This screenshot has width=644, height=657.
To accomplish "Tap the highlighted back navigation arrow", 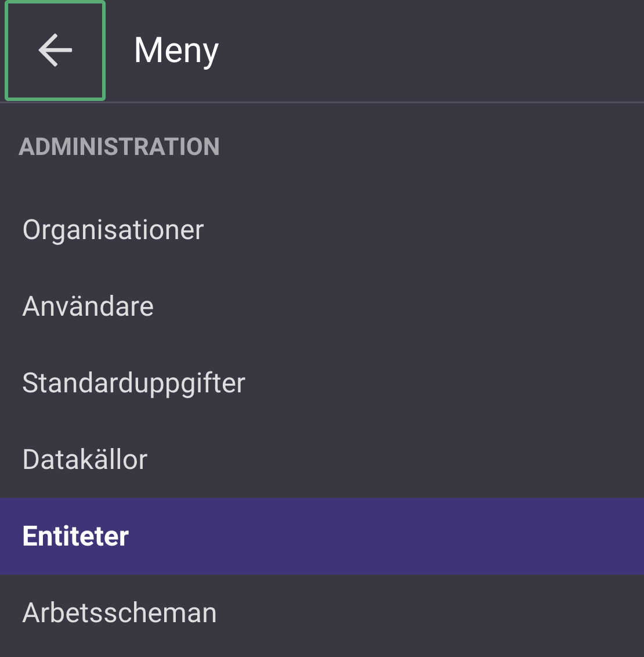I will tap(54, 50).
